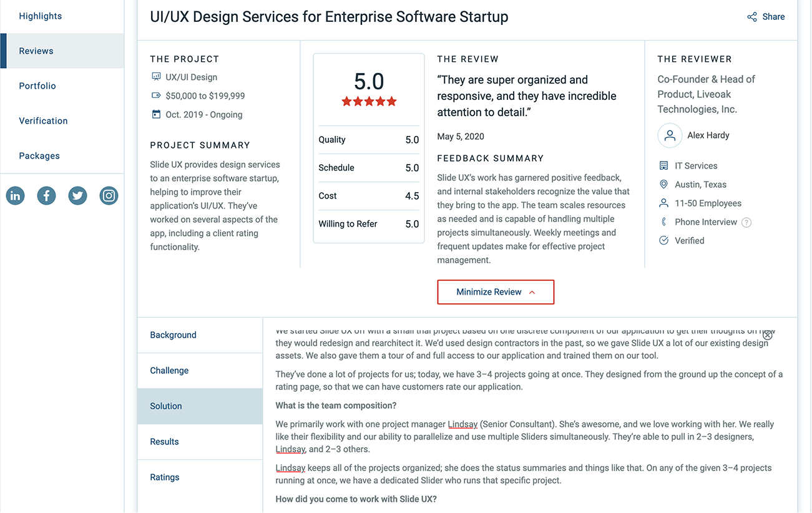Click the Verified label
The height and width of the screenshot is (513, 812).
690,241
